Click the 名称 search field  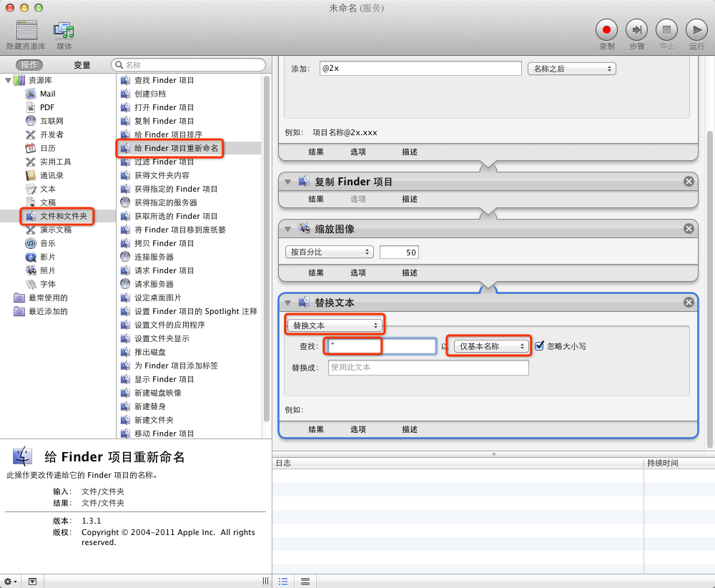[188, 65]
